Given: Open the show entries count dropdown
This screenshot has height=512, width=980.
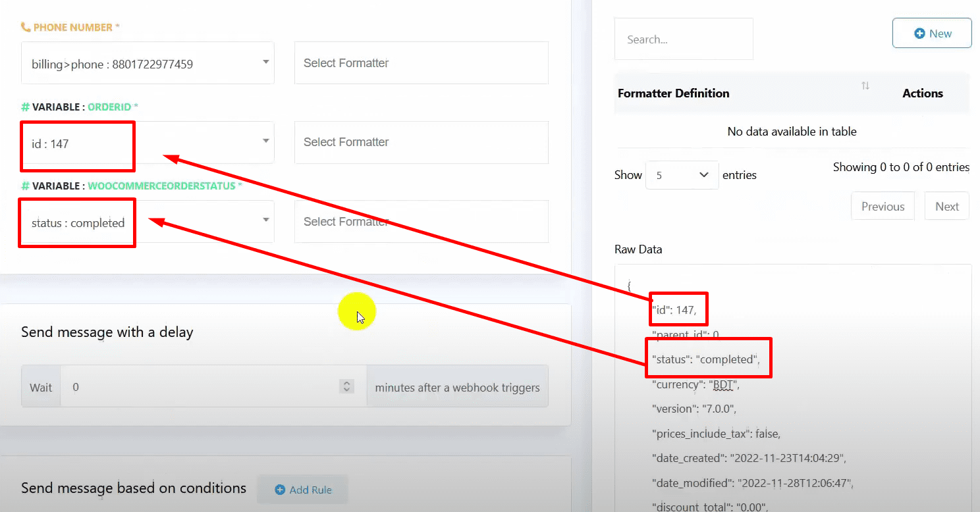Looking at the screenshot, I should click(x=682, y=175).
